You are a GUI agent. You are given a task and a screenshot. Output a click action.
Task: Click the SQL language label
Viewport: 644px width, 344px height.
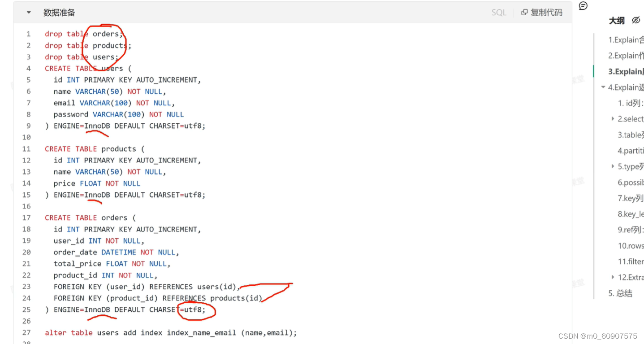pos(499,13)
